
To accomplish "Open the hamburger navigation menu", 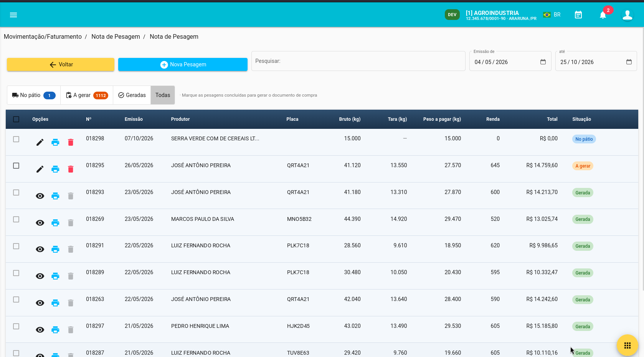I will [13, 15].
